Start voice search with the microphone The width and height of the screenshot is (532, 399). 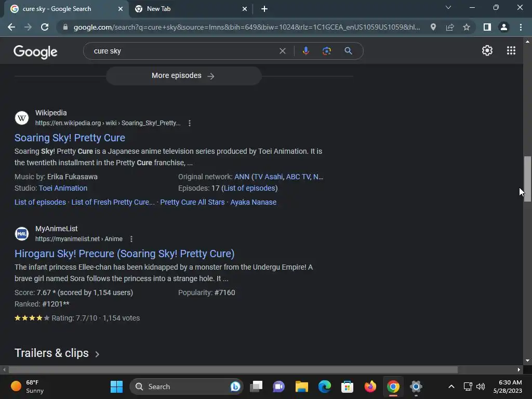[x=305, y=51]
